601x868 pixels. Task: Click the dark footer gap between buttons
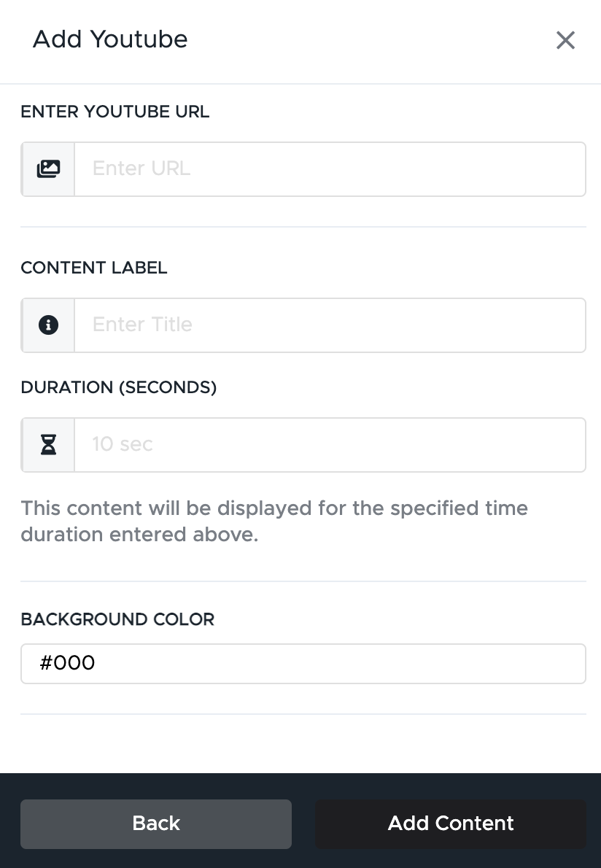point(303,824)
